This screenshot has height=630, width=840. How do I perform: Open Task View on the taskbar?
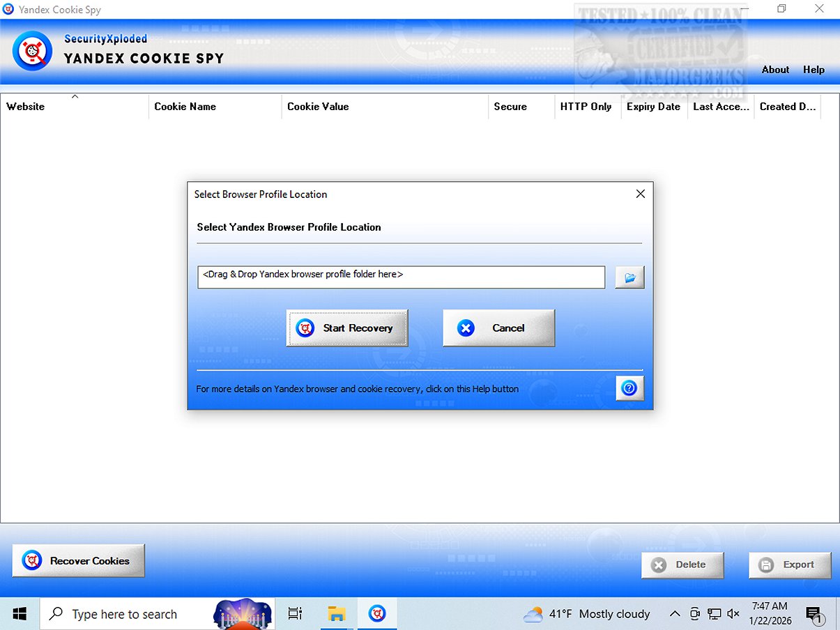click(296, 614)
